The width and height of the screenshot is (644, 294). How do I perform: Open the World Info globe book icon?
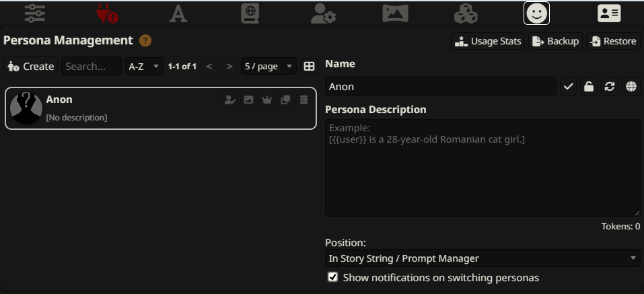250,13
